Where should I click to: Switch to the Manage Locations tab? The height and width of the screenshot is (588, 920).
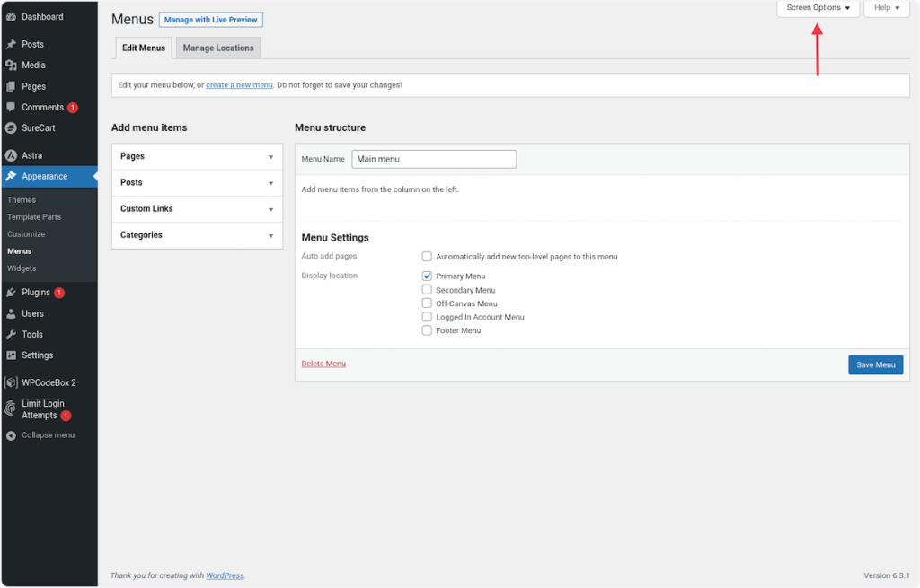218,48
